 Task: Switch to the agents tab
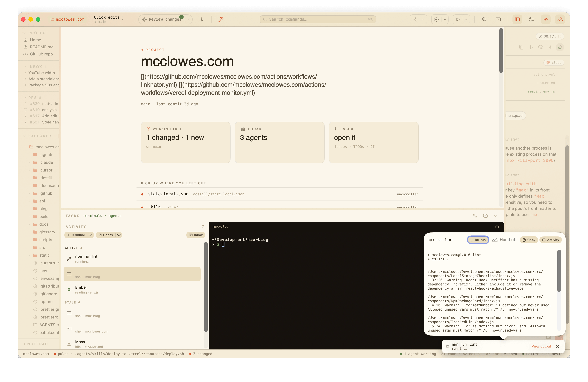click(x=115, y=216)
